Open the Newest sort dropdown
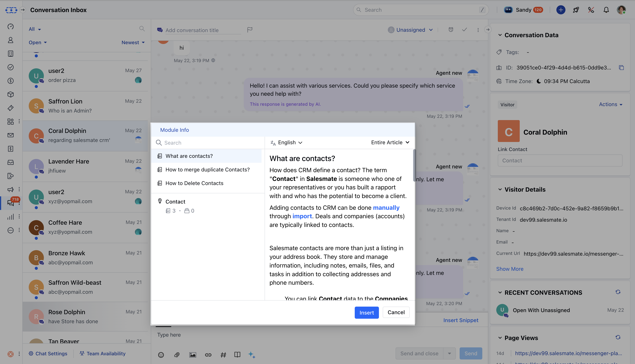The width and height of the screenshot is (635, 364). point(133,42)
